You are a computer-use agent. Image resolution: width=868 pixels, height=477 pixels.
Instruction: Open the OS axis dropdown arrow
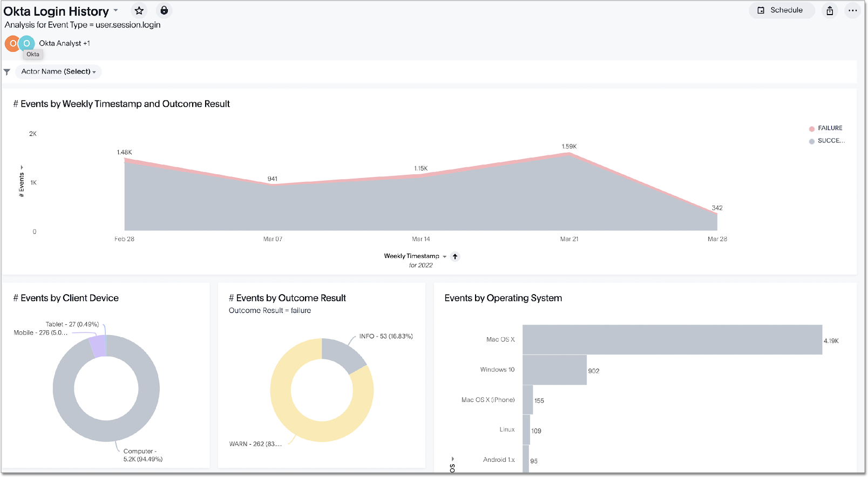(452, 459)
